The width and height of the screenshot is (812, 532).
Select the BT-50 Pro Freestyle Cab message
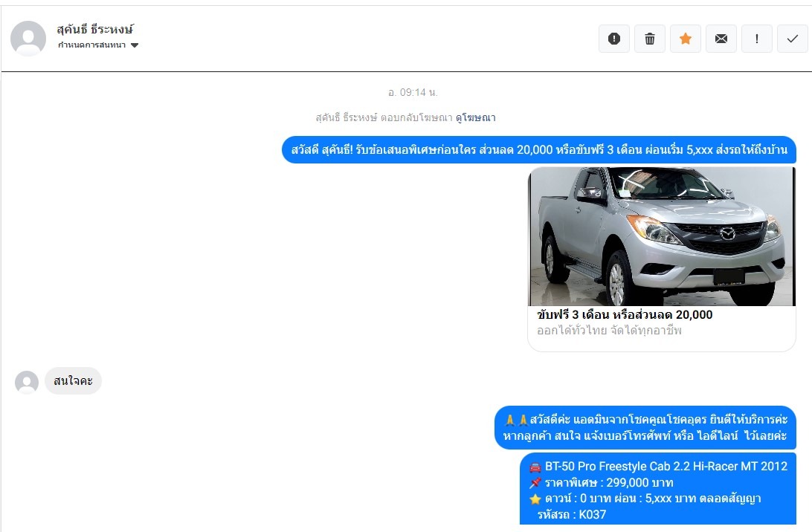pos(657,490)
